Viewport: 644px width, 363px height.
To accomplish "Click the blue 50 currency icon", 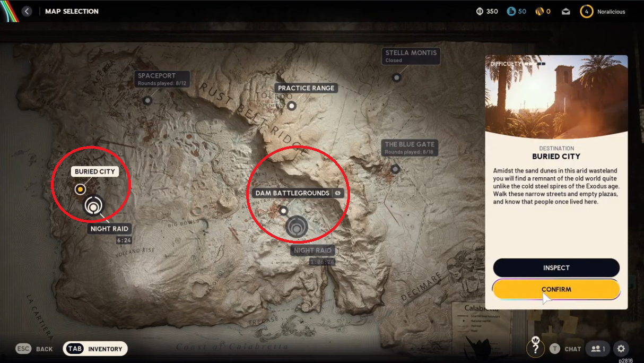I will tap(511, 11).
